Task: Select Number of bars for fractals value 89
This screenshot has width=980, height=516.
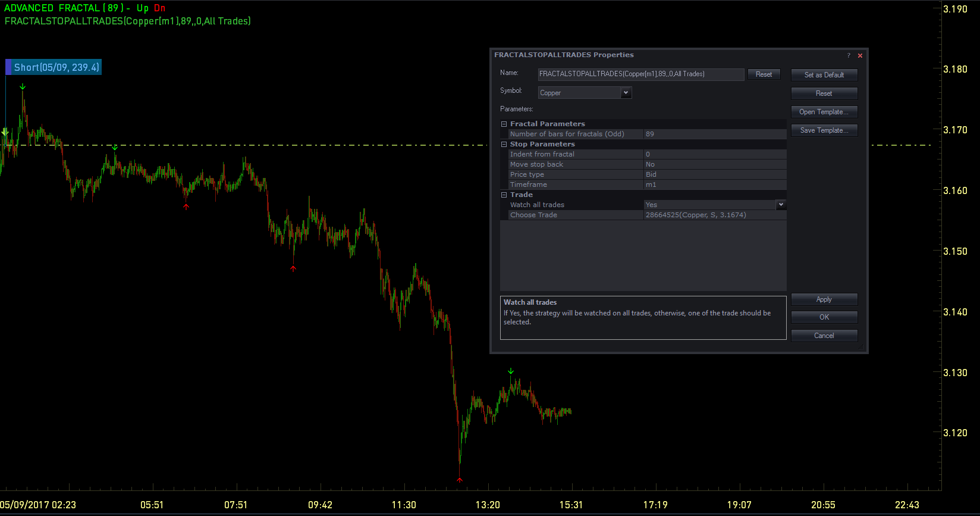Action: click(x=715, y=134)
